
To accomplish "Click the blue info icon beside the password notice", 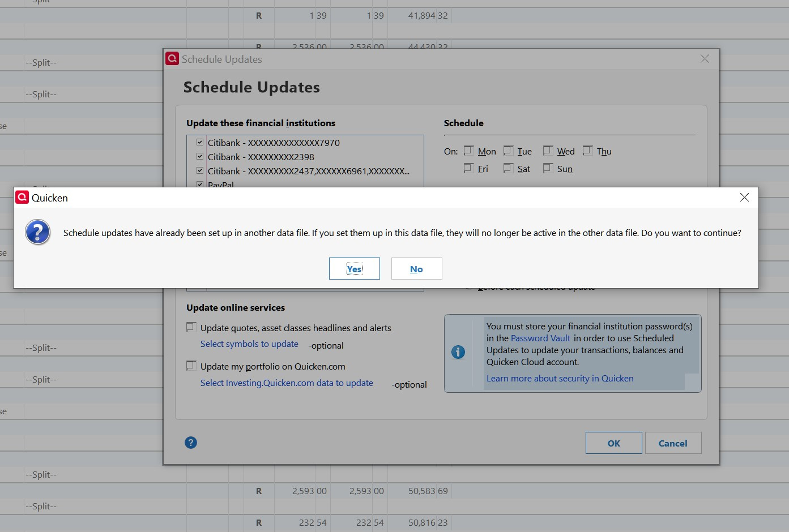I will (458, 352).
